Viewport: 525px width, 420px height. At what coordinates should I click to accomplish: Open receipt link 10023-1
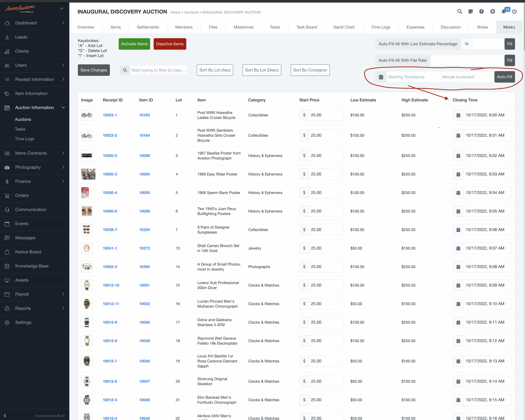[110, 115]
